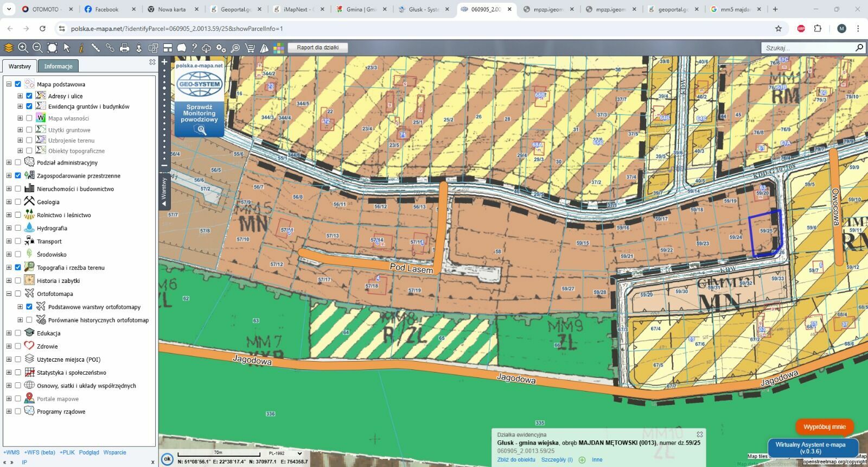Activate the measure distance ruler tool
This screenshot has width=868, height=467.
(95, 48)
